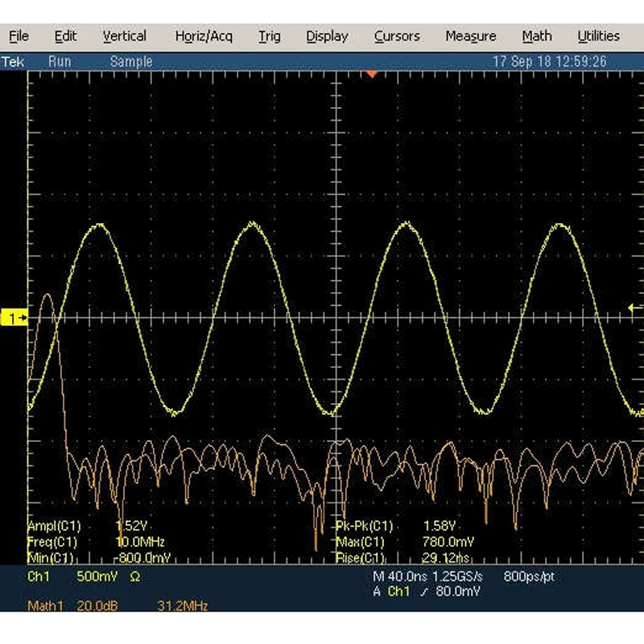Open the Cursors menu

pyautogui.click(x=397, y=36)
